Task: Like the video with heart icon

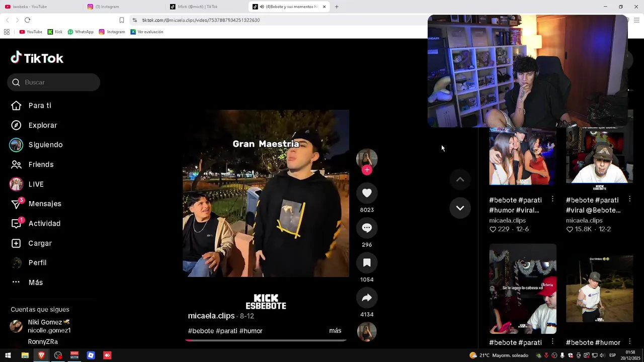Action: [367, 193]
